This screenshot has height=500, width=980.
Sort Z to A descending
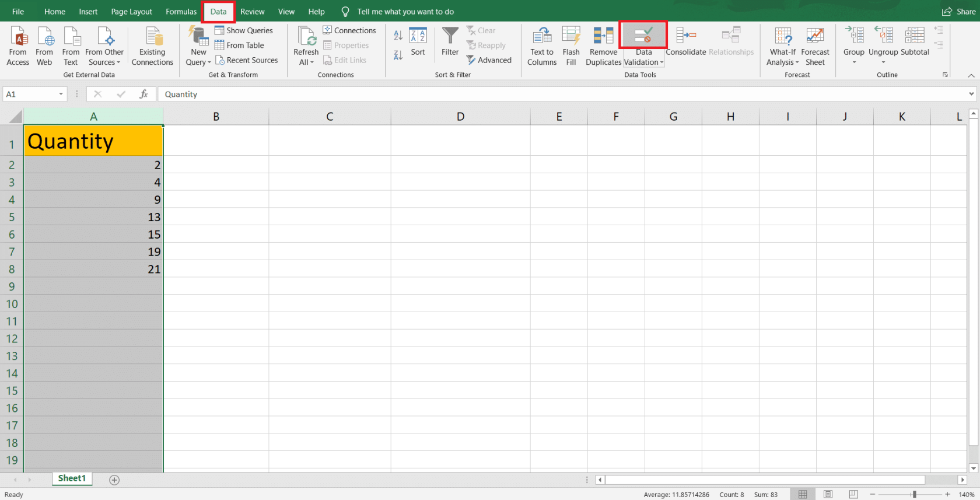398,55
